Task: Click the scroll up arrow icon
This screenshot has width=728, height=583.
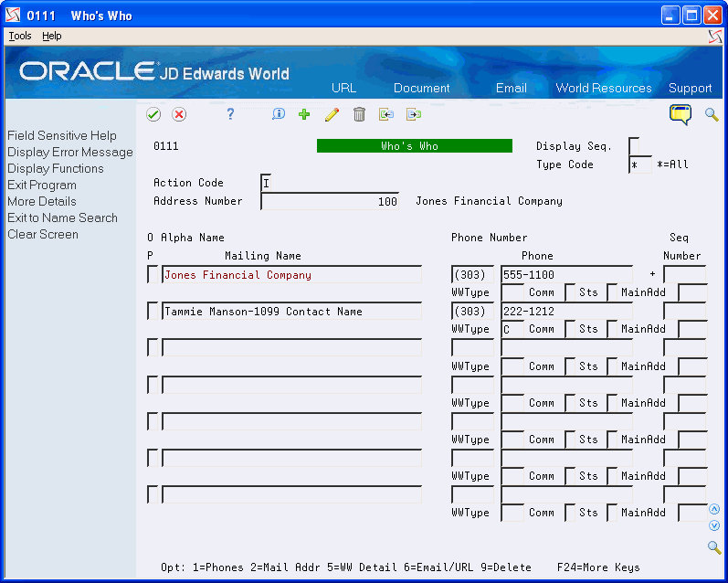Action: point(714,510)
